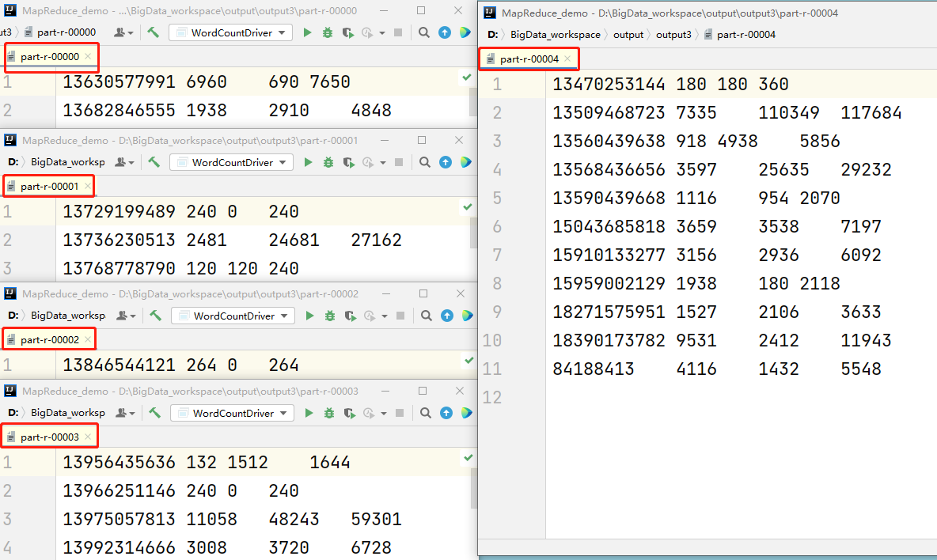Click phone number 13509468723 in part-r-00004

point(609,113)
